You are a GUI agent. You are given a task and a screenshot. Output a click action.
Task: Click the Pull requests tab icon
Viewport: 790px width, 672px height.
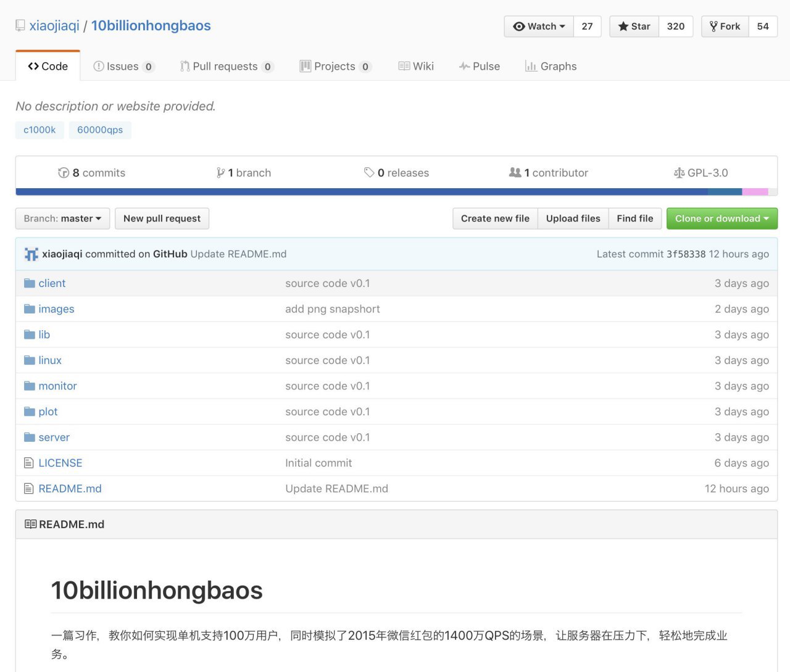[185, 66]
